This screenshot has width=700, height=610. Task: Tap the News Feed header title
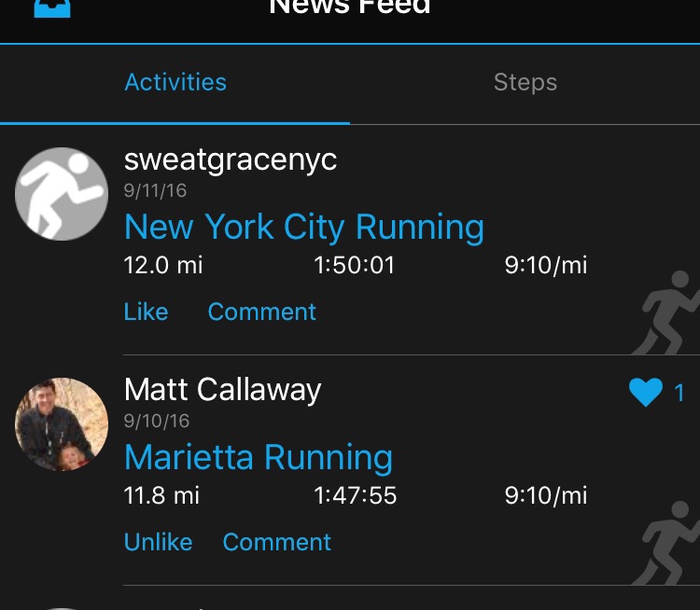pos(350,7)
